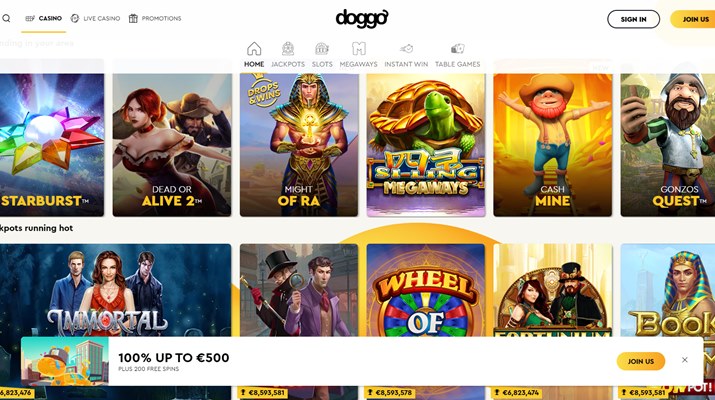Click Join Us in the bonus banner
This screenshot has height=400, width=715.
(641, 361)
